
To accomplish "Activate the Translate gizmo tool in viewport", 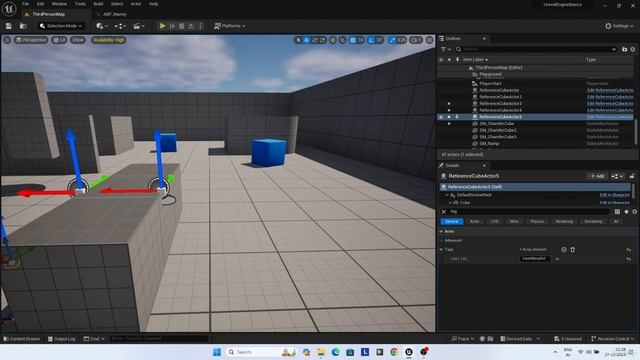I will tap(306, 40).
